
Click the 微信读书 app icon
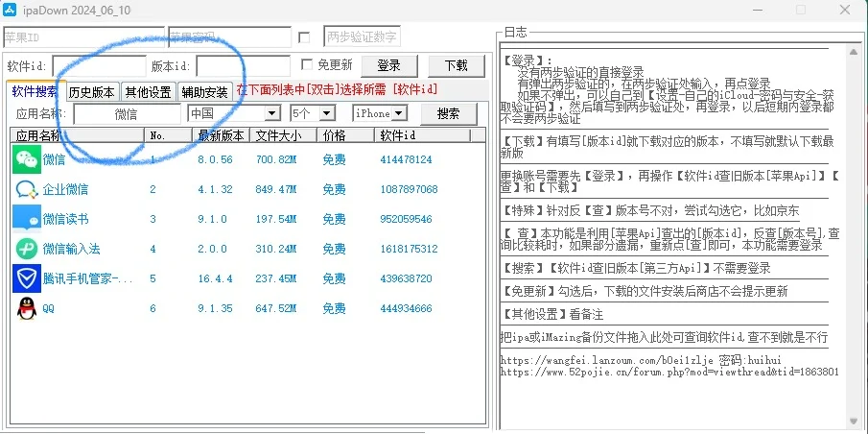point(27,219)
